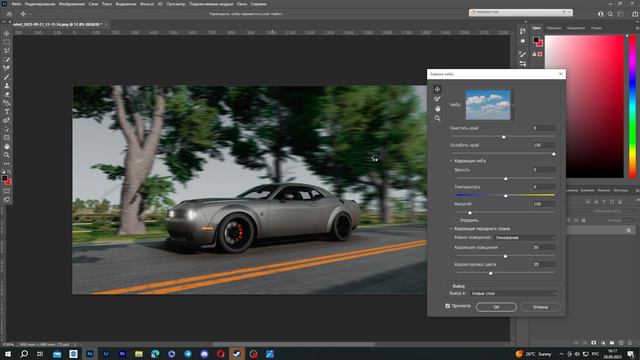Open the Изображение menu
This screenshot has width=640, height=360.
pos(72,4)
